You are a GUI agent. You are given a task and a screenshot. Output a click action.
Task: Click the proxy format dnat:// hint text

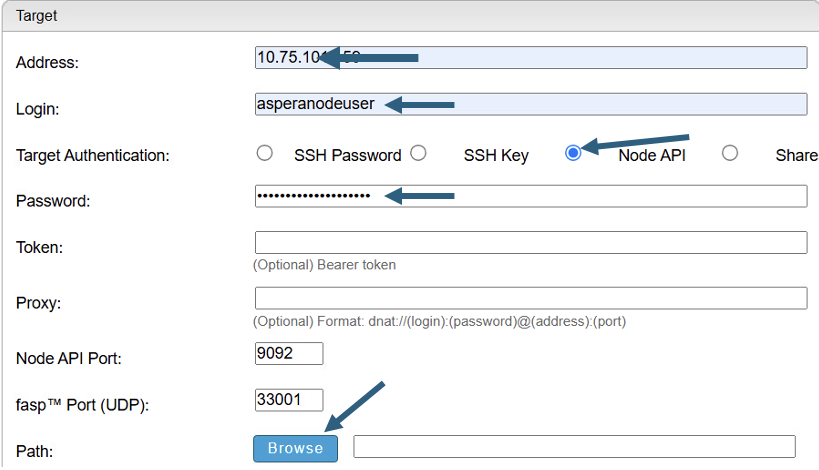coord(439,321)
